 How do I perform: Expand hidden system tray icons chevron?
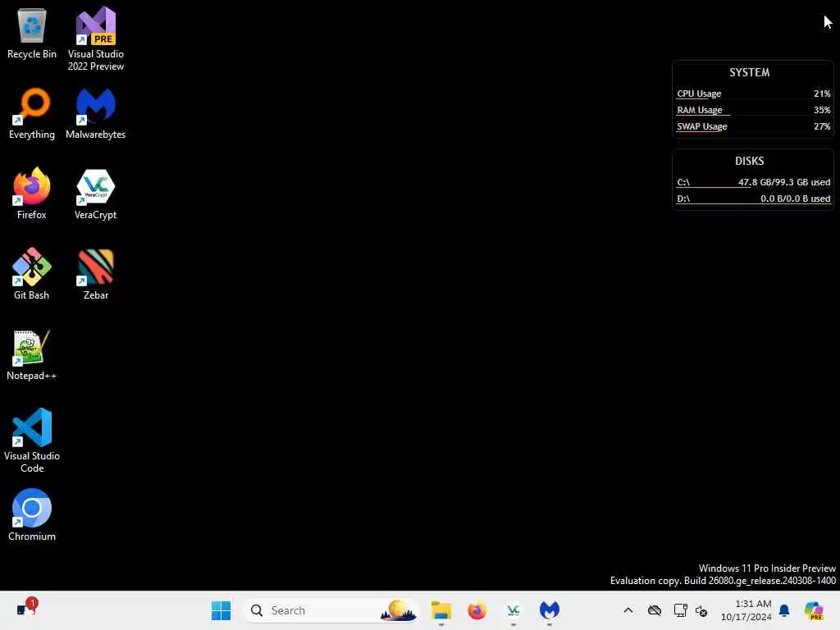click(x=628, y=610)
